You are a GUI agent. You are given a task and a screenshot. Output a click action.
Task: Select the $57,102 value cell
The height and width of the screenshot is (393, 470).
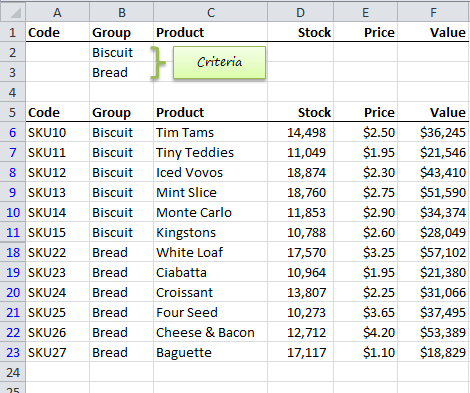(433, 252)
